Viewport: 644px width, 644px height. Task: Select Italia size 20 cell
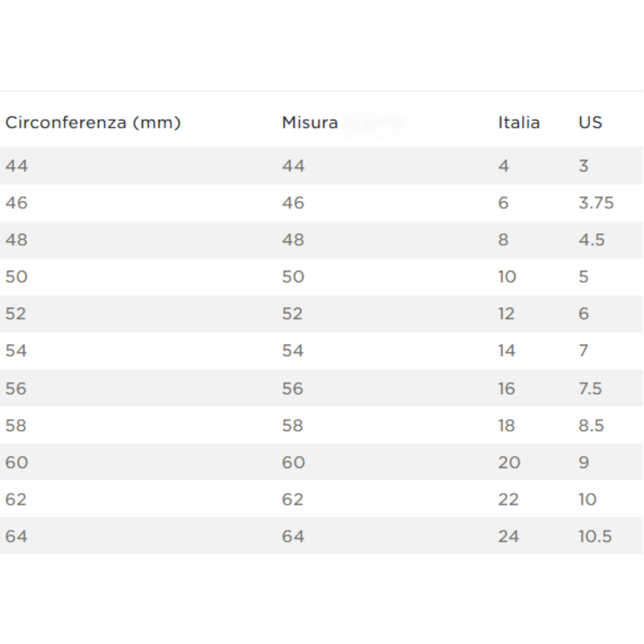click(509, 463)
